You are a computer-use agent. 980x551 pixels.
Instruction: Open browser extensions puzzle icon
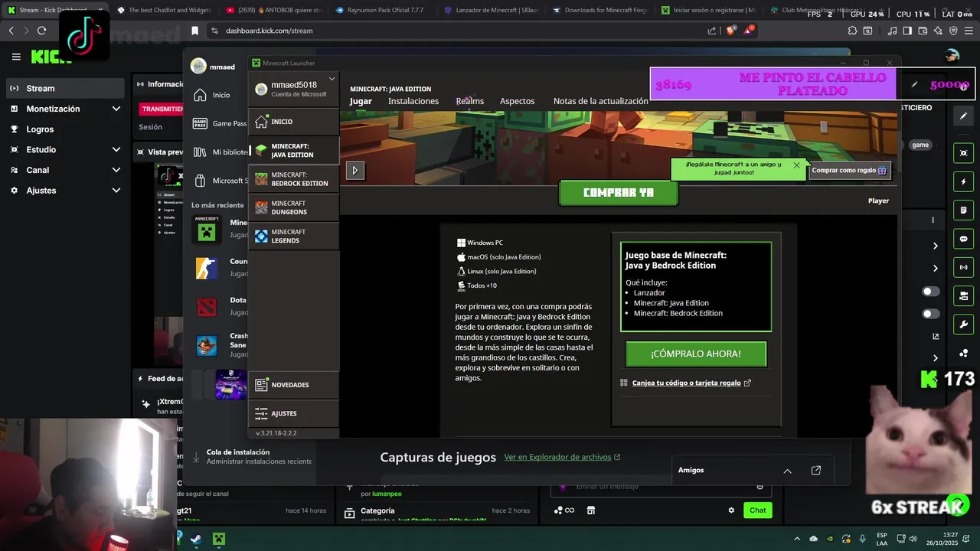click(852, 31)
